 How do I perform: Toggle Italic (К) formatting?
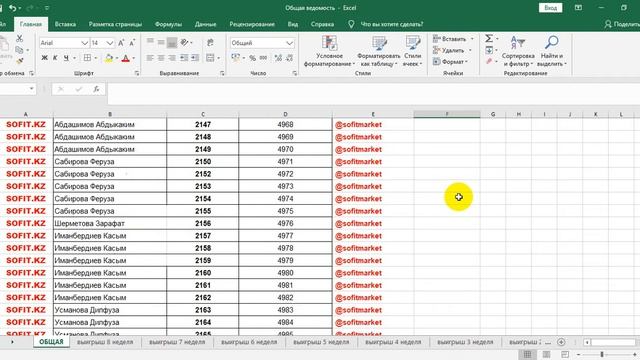click(x=55, y=58)
